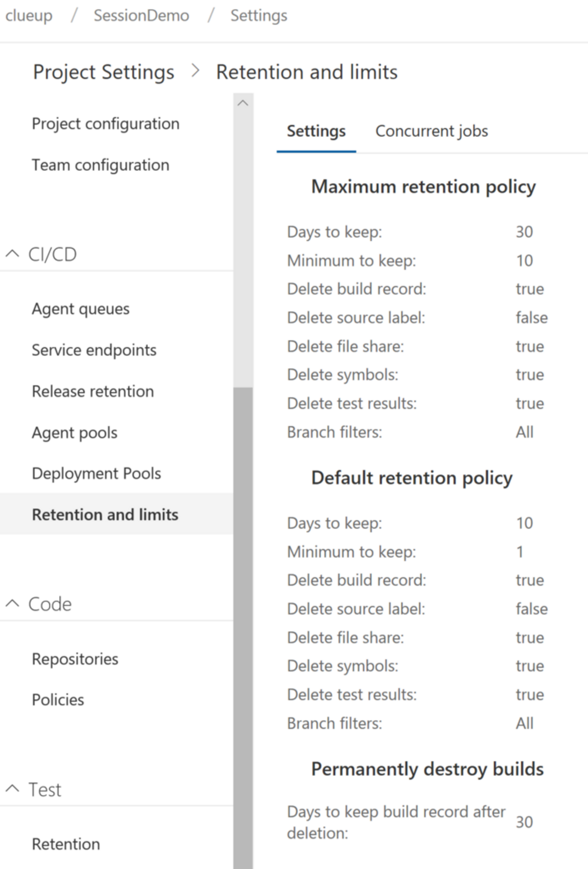Go to Agent queues
The image size is (588, 869).
[81, 309]
